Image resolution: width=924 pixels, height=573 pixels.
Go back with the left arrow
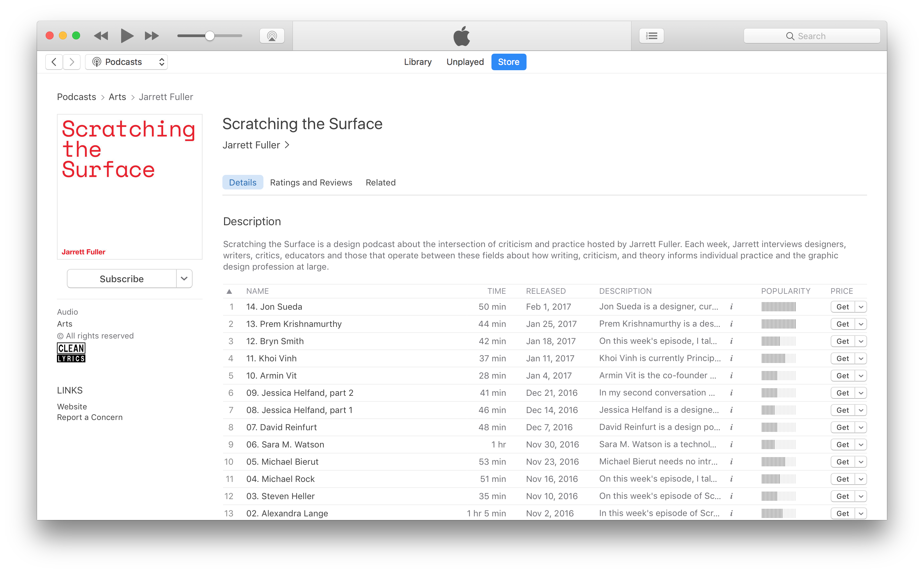point(54,62)
